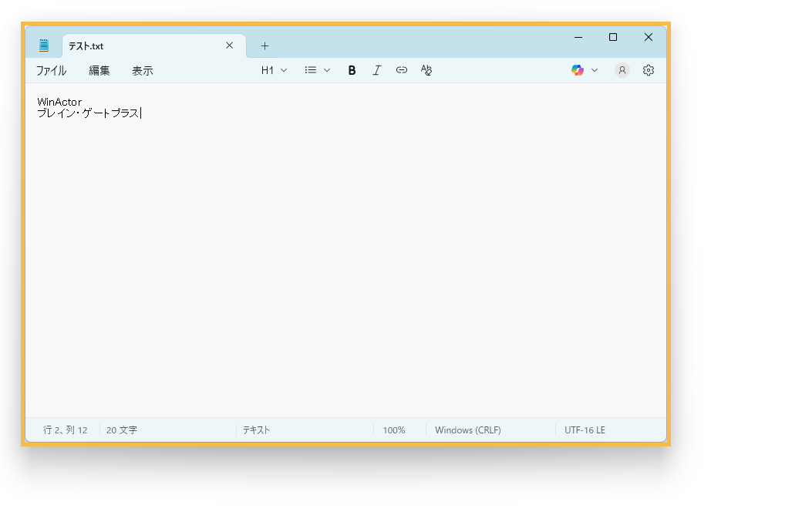Image resolution: width=812 pixels, height=512 pixels.
Task: Close the Notepad window
Action: coord(649,37)
